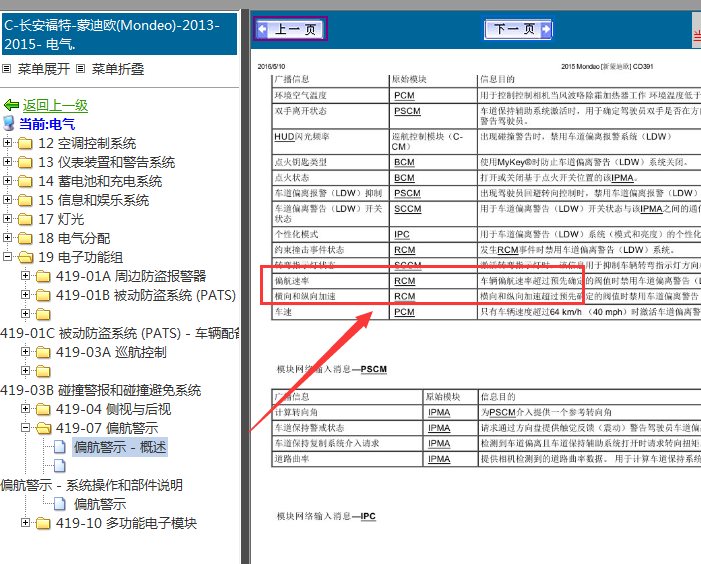This screenshot has height=564, width=701.
Task: Click PSCM link in 双手离开状态 row
Action: point(407,111)
